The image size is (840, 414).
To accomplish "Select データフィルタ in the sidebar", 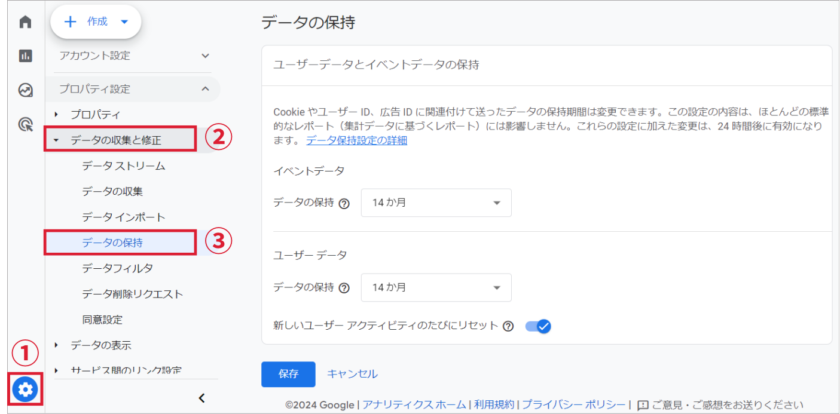I will (x=117, y=268).
